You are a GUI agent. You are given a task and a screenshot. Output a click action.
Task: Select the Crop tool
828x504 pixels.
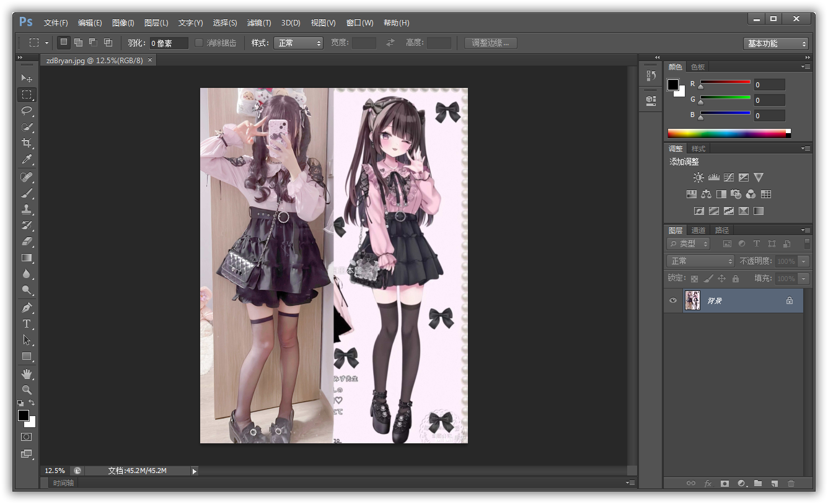[x=27, y=143]
